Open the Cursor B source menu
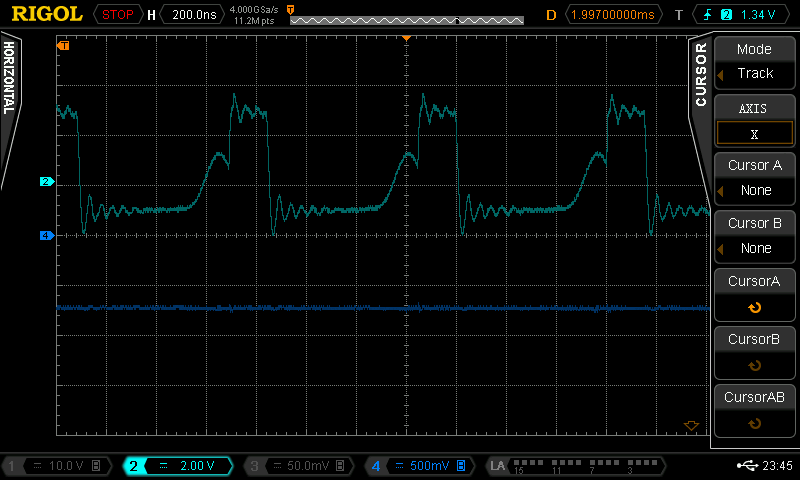 [754, 236]
